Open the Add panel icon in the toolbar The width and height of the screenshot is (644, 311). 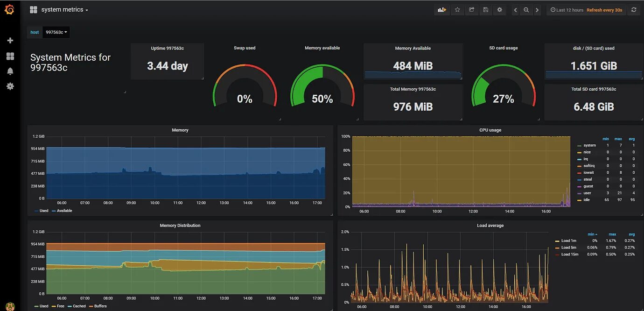441,9
